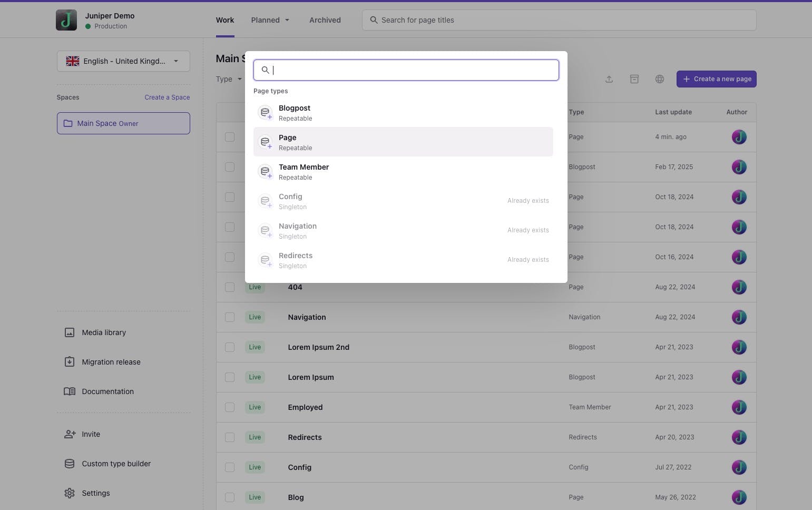Expand the Type filter dropdown
This screenshot has width=812, height=510.
[x=229, y=79]
